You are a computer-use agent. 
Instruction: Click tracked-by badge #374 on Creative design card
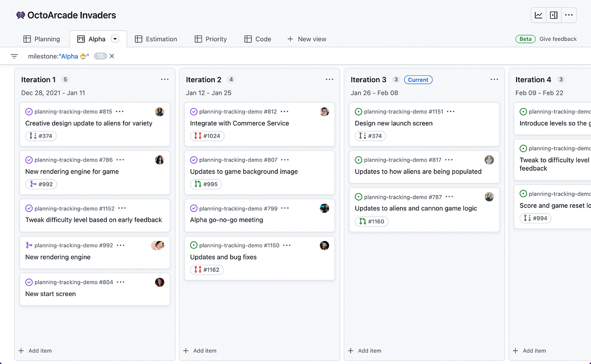pyautogui.click(x=40, y=136)
